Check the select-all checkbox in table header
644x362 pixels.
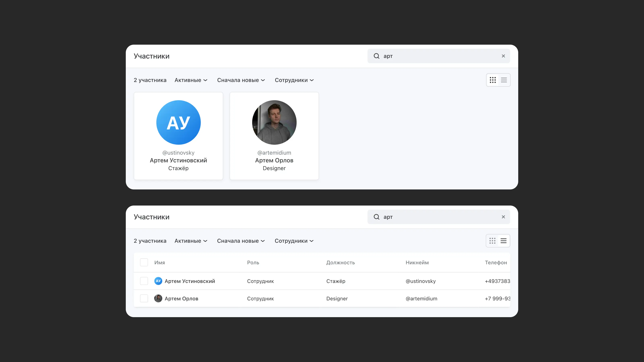pyautogui.click(x=144, y=262)
